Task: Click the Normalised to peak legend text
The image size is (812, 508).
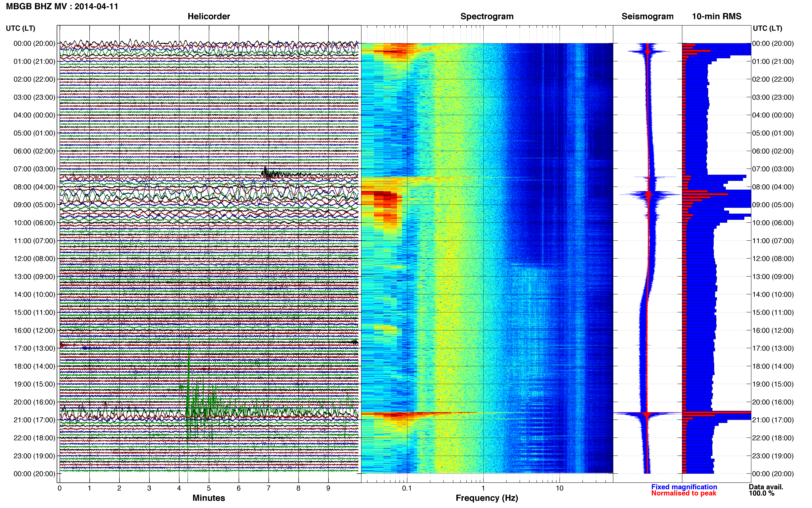Action: coord(684,493)
